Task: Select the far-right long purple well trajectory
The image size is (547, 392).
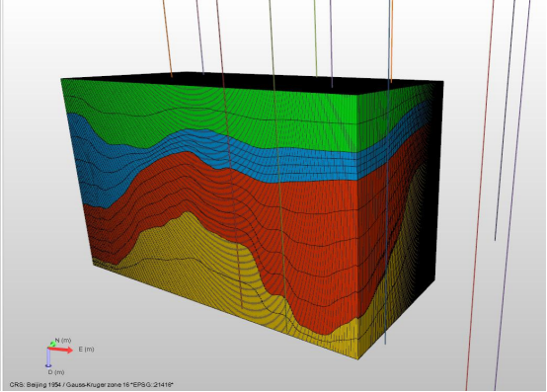Action: coord(512,196)
